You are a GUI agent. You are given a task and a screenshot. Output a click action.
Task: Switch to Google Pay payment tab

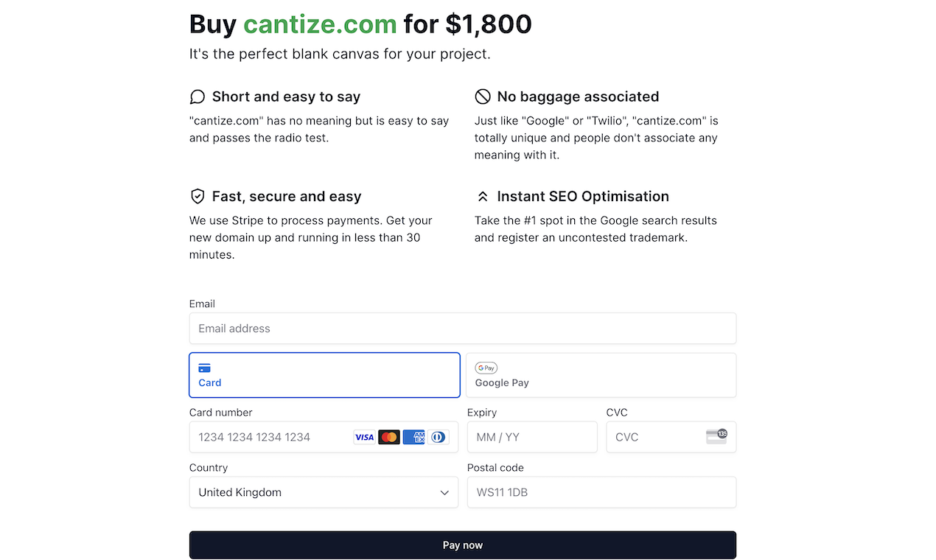pos(601,375)
